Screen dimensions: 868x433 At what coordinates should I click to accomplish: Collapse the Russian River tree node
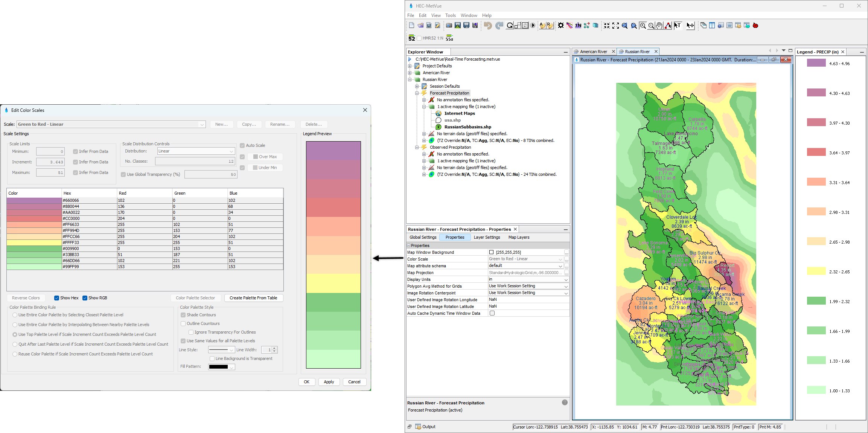(x=410, y=79)
